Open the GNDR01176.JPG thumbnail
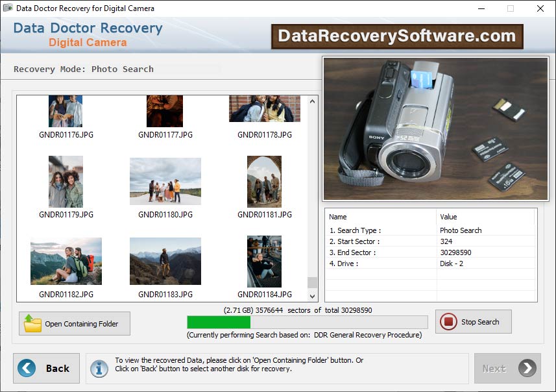This screenshot has width=556, height=392. click(65, 110)
